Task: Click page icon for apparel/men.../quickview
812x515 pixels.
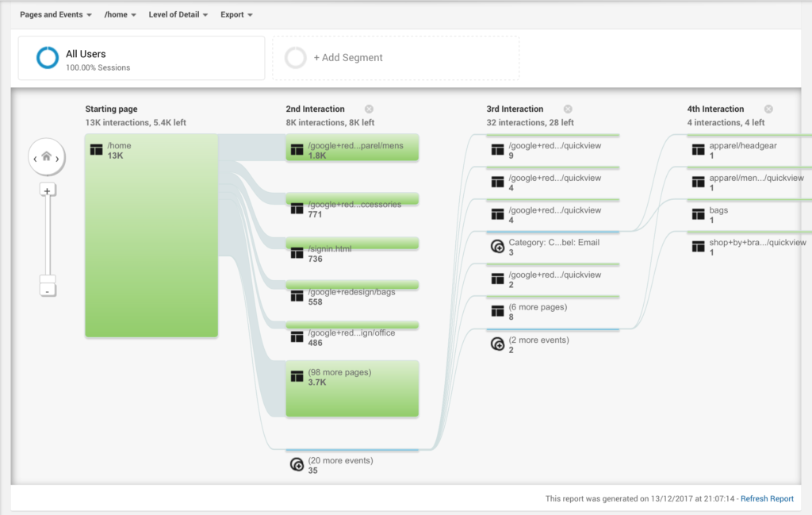Action: (x=698, y=182)
